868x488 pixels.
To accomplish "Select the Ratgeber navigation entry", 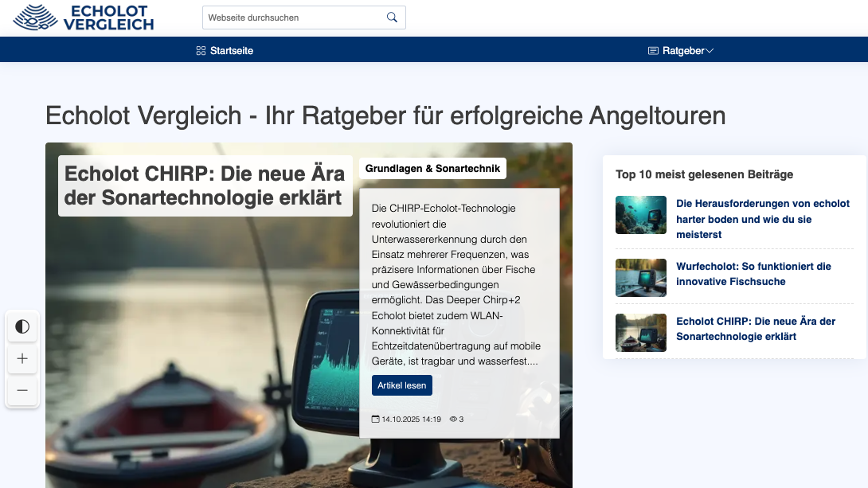I will point(682,50).
